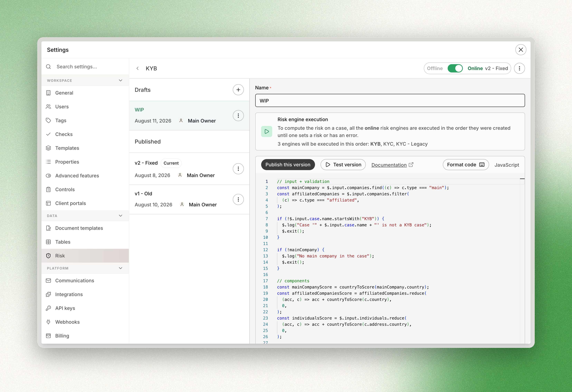The width and height of the screenshot is (572, 392).
Task: Click the search magnifier icon
Action: tap(49, 67)
